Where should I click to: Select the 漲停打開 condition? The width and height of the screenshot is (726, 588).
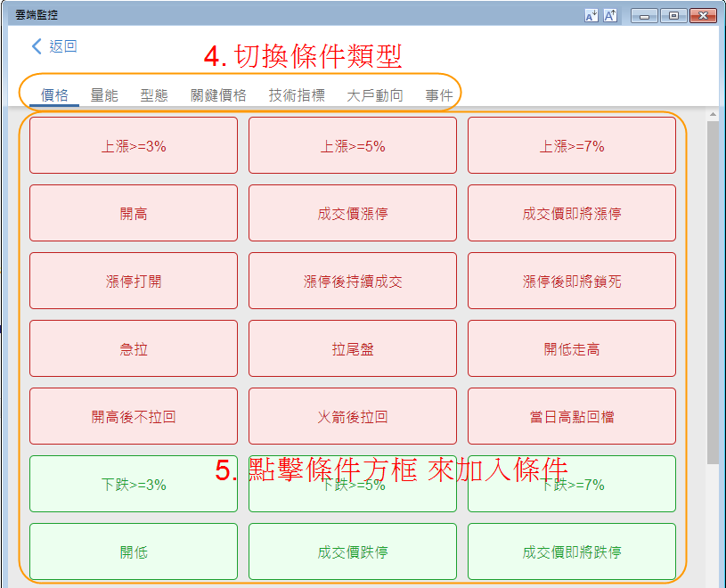[134, 282]
